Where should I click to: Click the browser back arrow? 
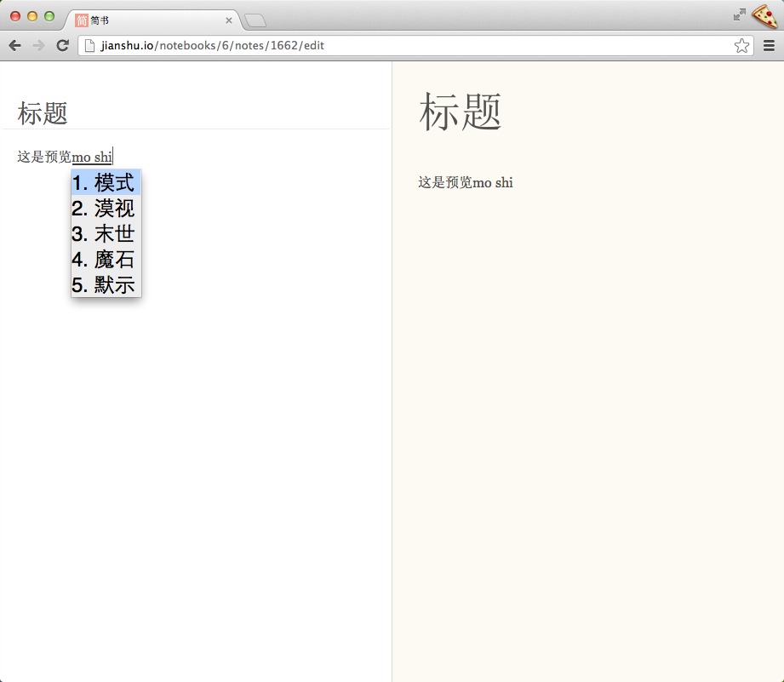tap(14, 46)
